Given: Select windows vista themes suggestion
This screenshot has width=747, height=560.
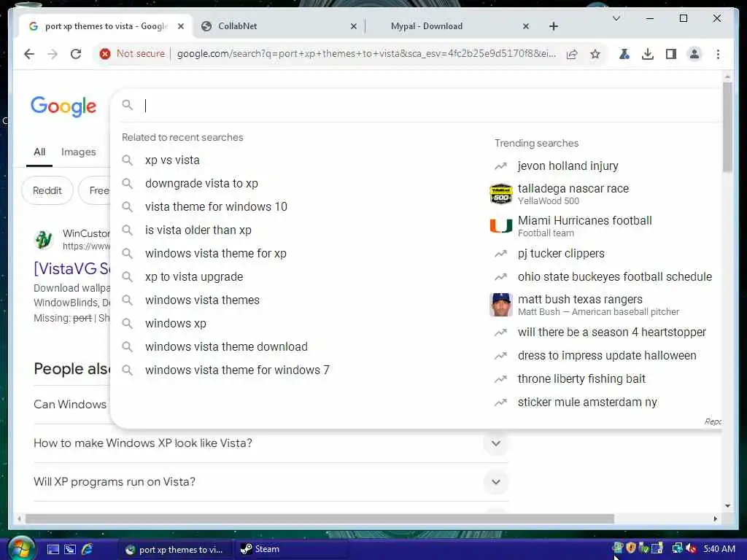Looking at the screenshot, I should [203, 300].
